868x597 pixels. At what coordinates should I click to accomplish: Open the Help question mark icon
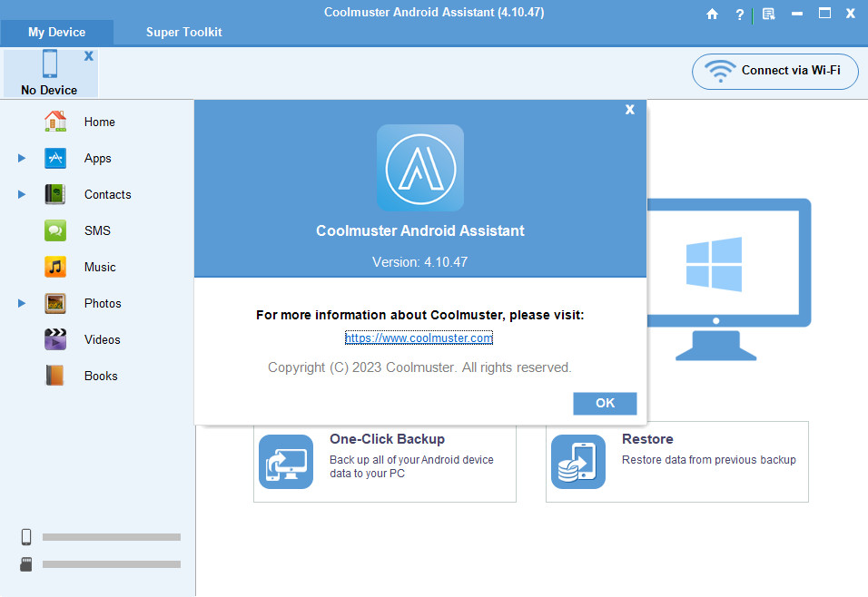pos(740,15)
